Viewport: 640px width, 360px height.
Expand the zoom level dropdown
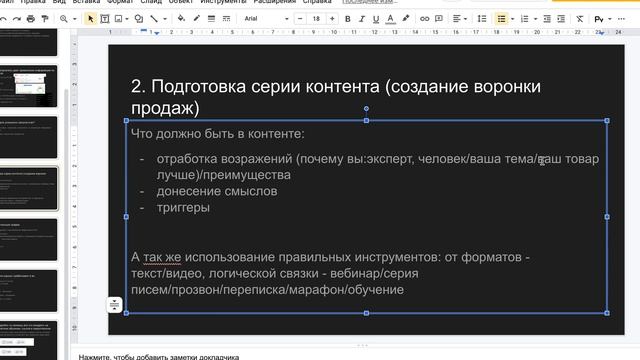coord(75,19)
